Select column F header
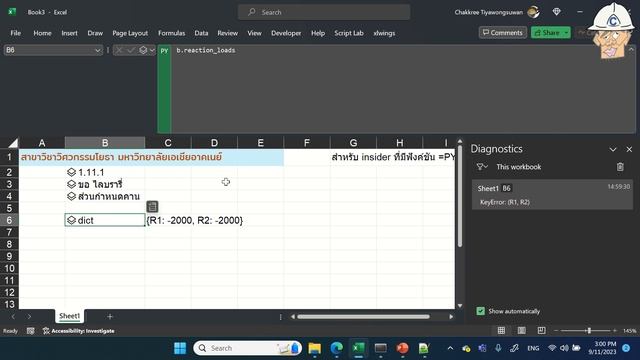 pos(307,143)
